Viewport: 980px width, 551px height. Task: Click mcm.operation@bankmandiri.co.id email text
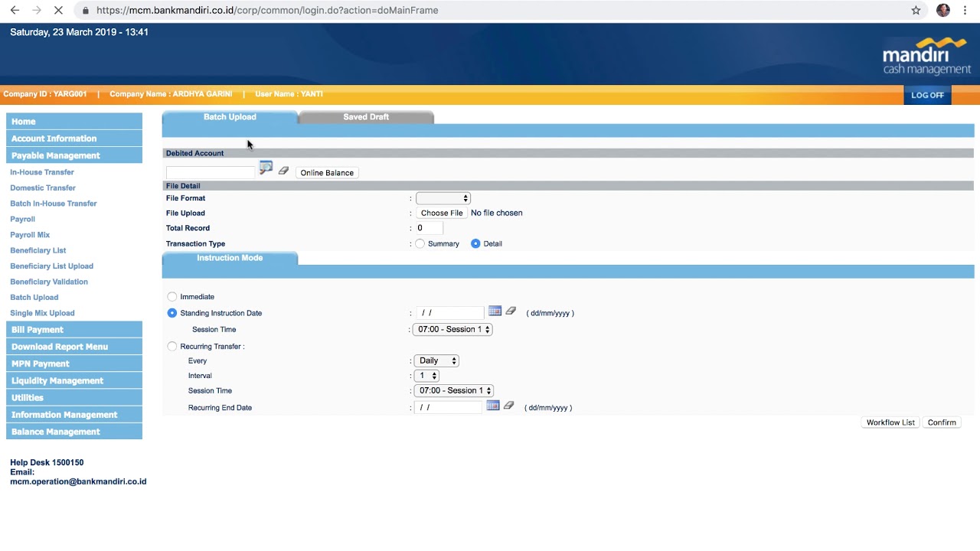point(78,481)
